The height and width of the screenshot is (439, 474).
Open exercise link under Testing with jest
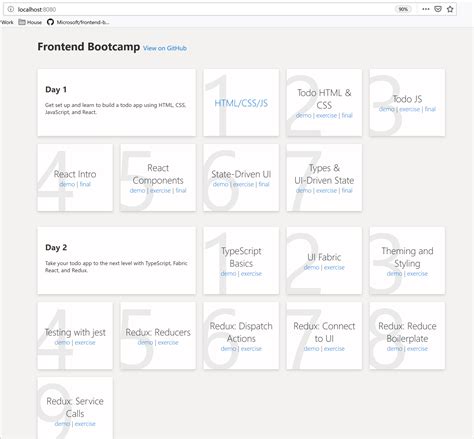click(x=85, y=342)
